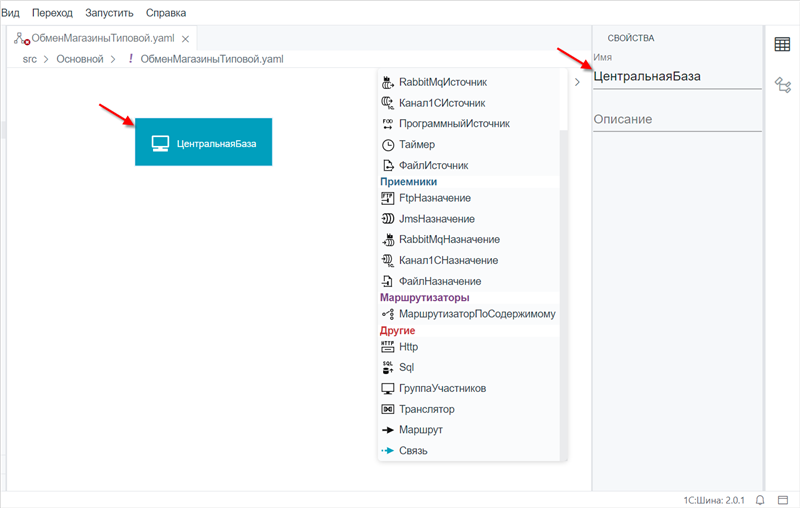Click the СВОЙСТВА panel title
The height and width of the screenshot is (508, 800).
(x=631, y=38)
